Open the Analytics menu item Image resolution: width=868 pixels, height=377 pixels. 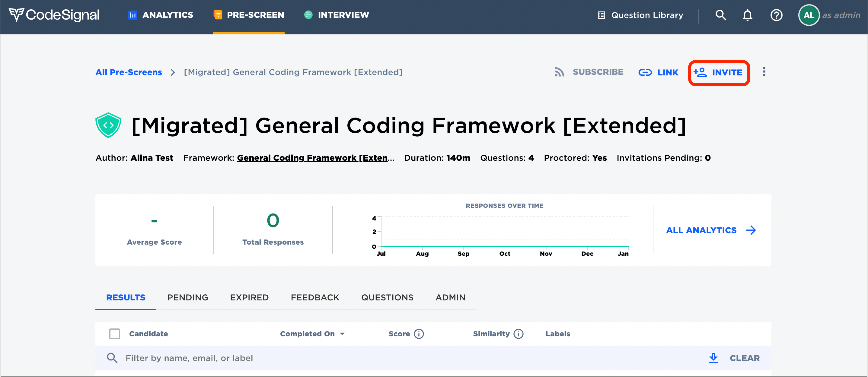(x=161, y=15)
